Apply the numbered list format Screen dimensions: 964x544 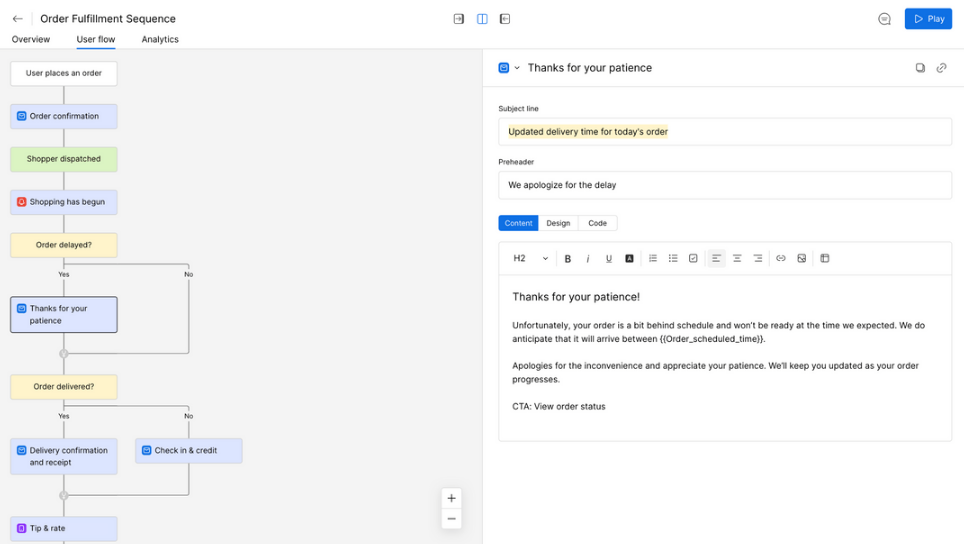(653, 258)
